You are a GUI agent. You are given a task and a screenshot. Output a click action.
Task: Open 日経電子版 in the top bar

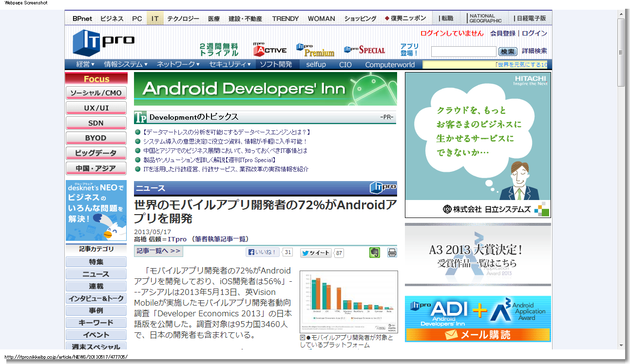[x=530, y=18]
